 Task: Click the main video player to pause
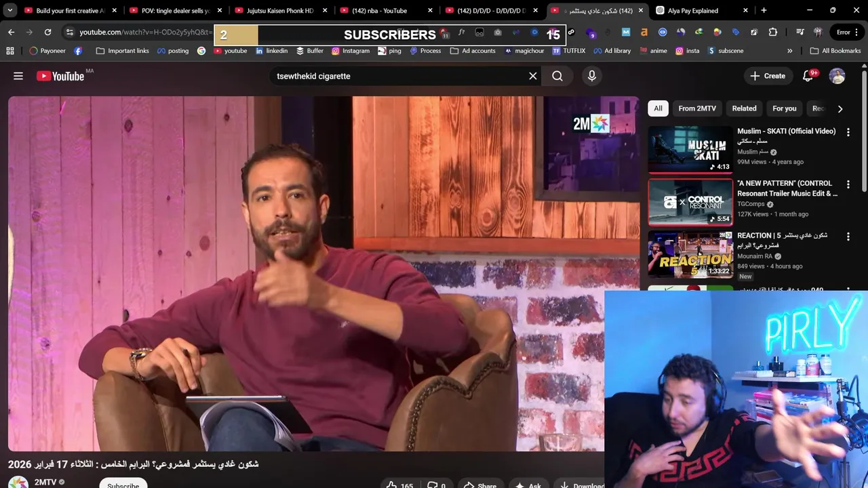coord(323,273)
